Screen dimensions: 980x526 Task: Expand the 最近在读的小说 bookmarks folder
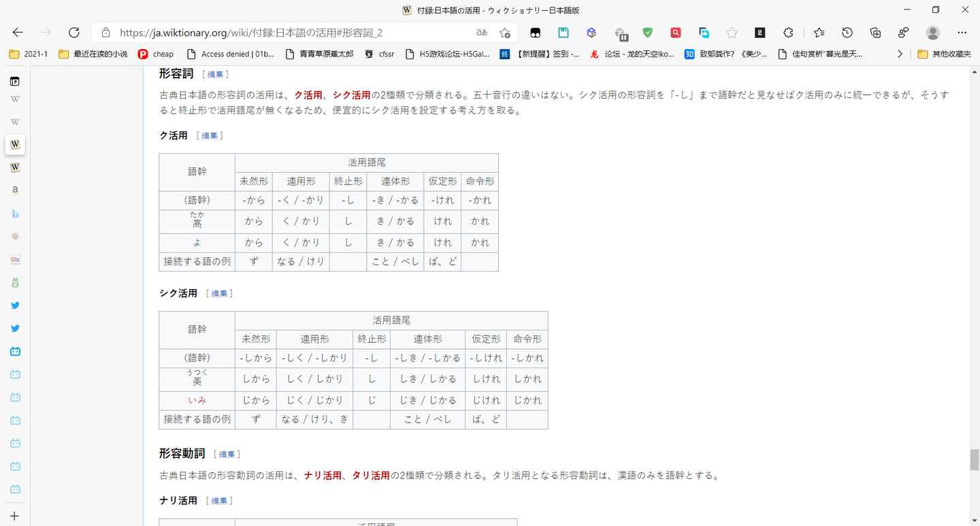click(x=93, y=54)
